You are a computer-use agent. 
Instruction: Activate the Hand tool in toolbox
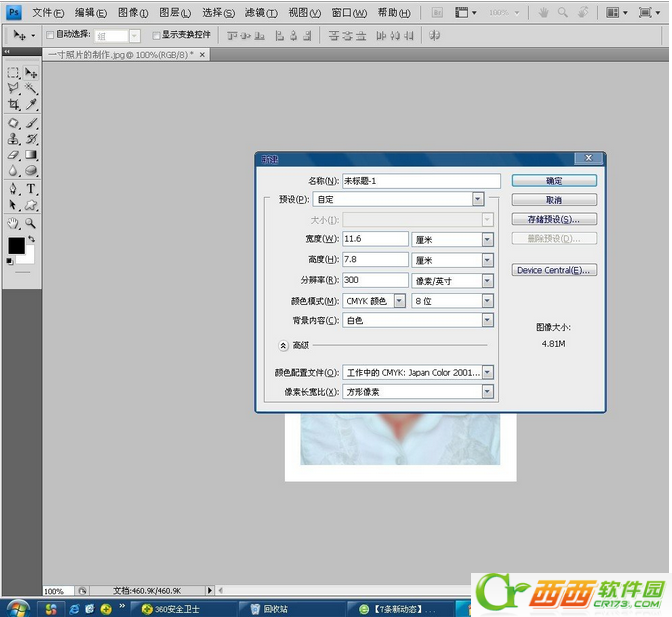[x=14, y=223]
